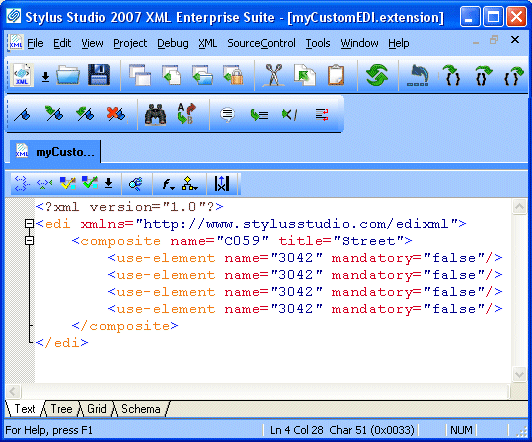Image resolution: width=532 pixels, height=442 pixels.
Task: Click the Ln 4 Col 28 status text
Action: click(297, 430)
